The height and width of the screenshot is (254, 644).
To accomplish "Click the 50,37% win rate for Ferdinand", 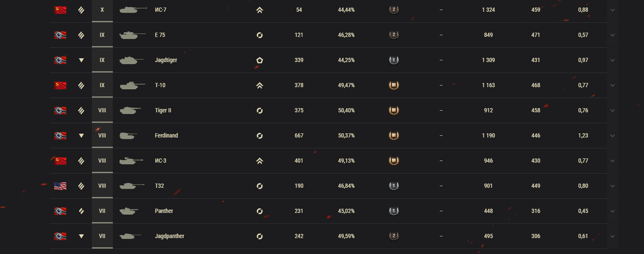I will tap(346, 136).
